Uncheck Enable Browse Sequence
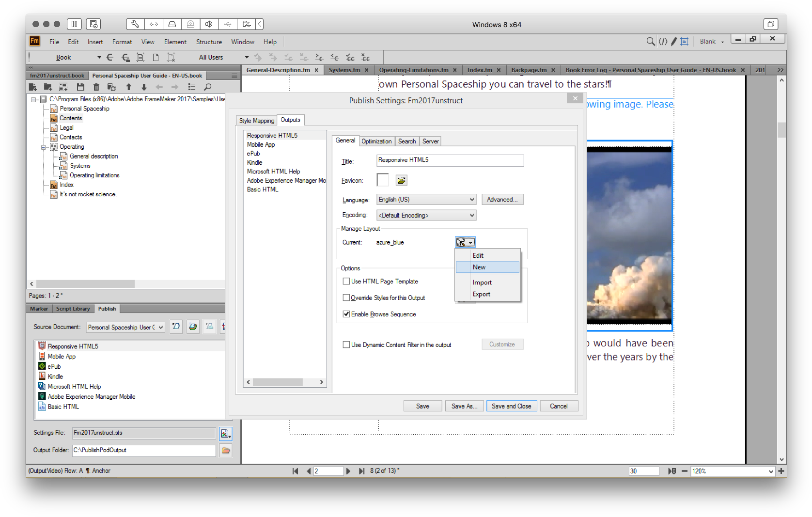The height and width of the screenshot is (517, 812). 346,314
